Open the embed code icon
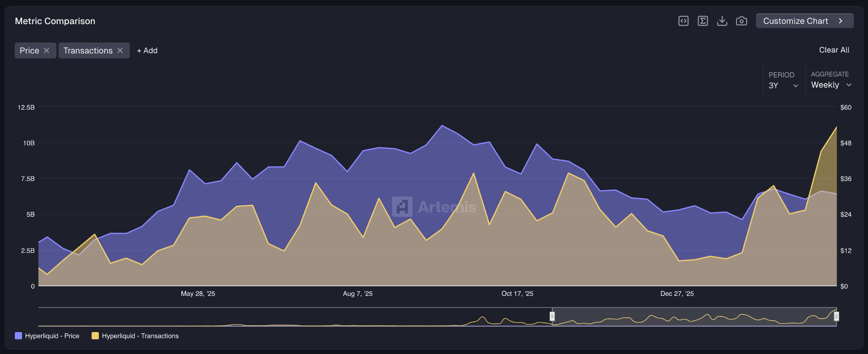This screenshot has width=868, height=354. pyautogui.click(x=683, y=21)
